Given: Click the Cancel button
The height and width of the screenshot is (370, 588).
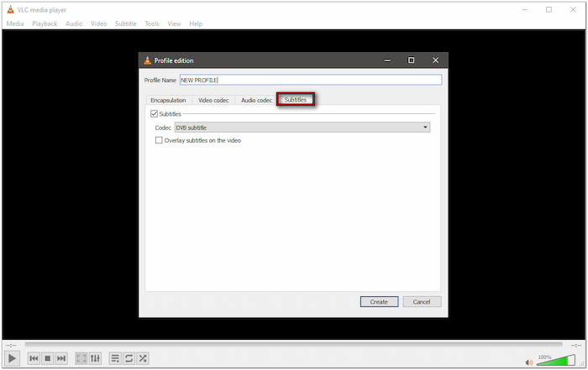Looking at the screenshot, I should point(422,302).
